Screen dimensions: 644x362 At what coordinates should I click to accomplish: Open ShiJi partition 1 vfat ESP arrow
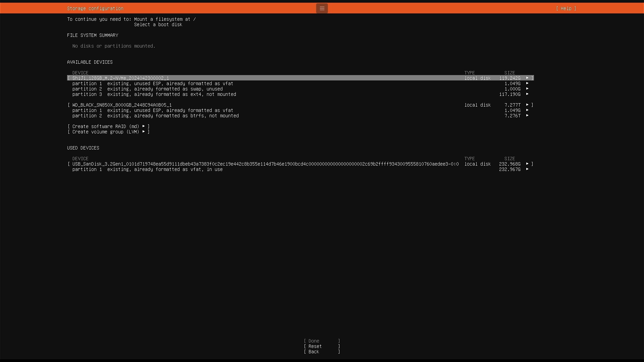click(527, 83)
